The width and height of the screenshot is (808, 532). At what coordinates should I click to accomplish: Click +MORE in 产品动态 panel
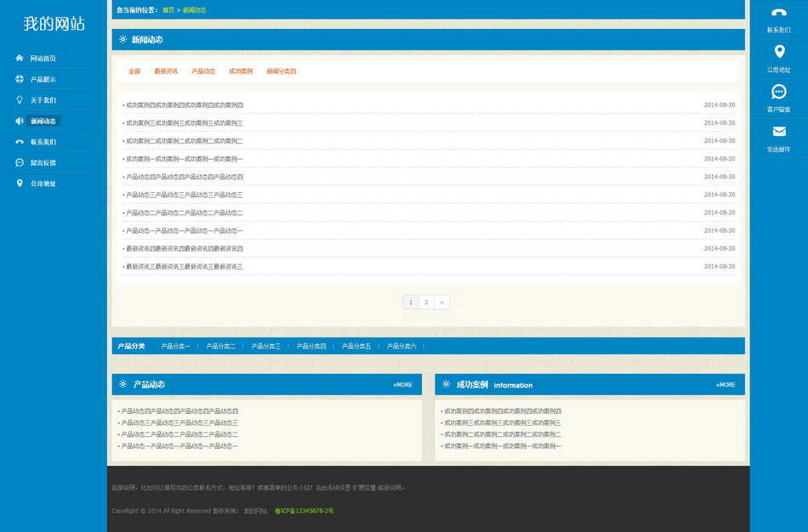click(x=402, y=385)
